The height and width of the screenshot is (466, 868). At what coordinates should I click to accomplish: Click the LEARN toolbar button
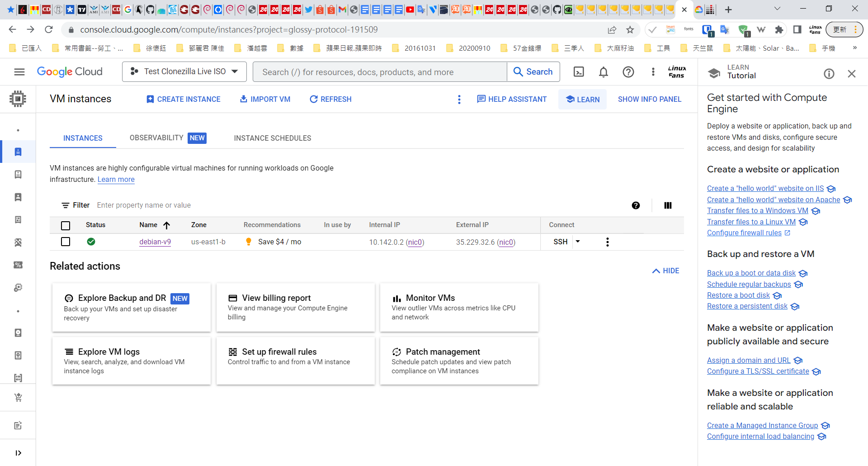click(582, 100)
